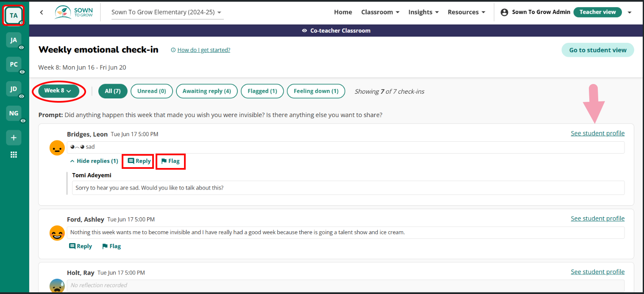See student profile for Leon Bridges
This screenshot has width=644, height=294.
click(598, 133)
